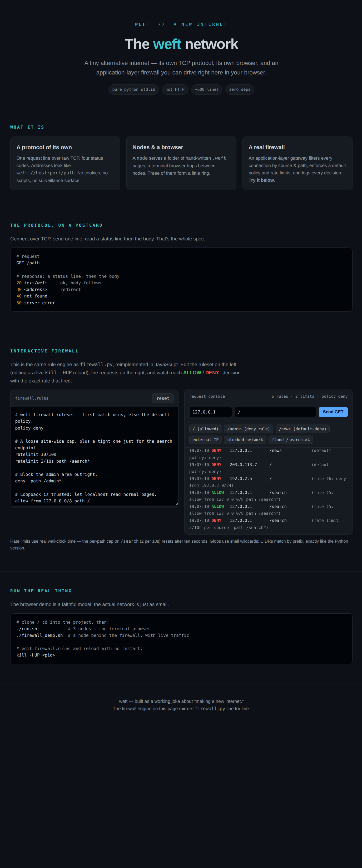Click the log entry DENY for /news
This screenshot has width=362, height=868.
[268, 454]
